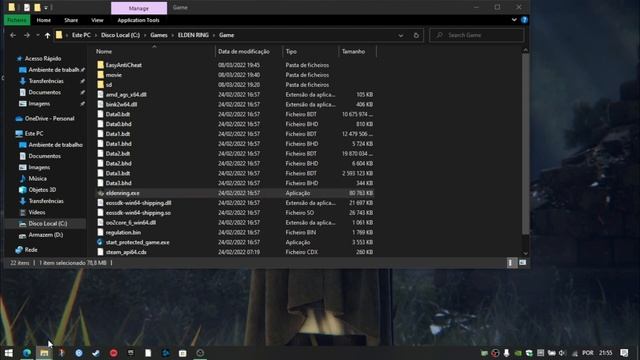The width and height of the screenshot is (640, 360).
Task: Select the steam_api64.cdx file
Action: click(126, 252)
